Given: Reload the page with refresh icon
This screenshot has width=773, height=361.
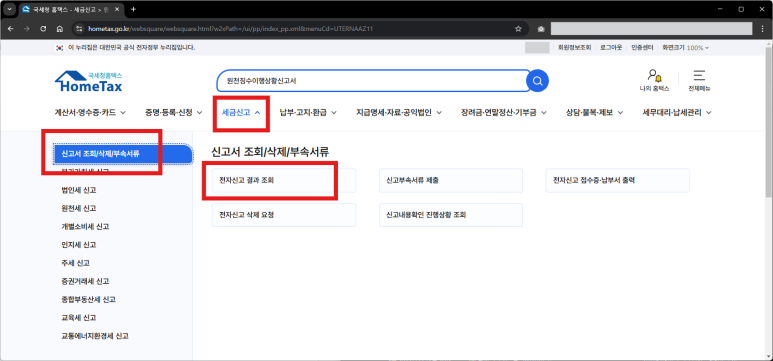Looking at the screenshot, I should point(43,29).
